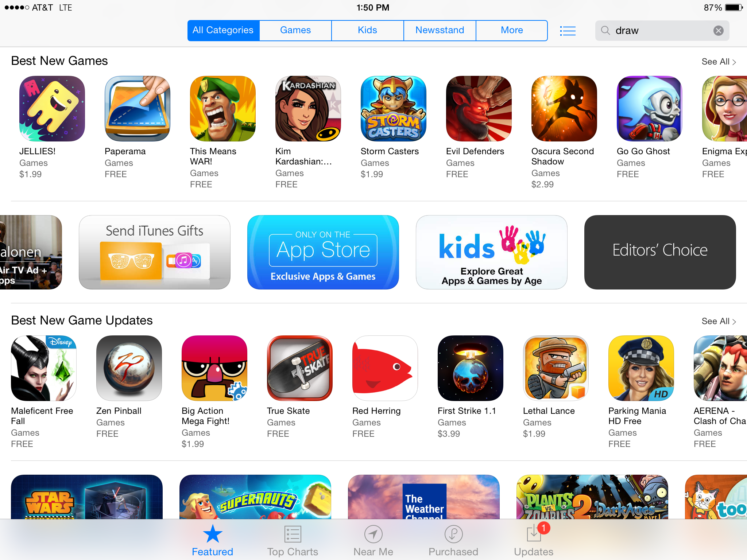Open the Red Herring fish icon
Image resolution: width=747 pixels, height=560 pixels.
(385, 368)
